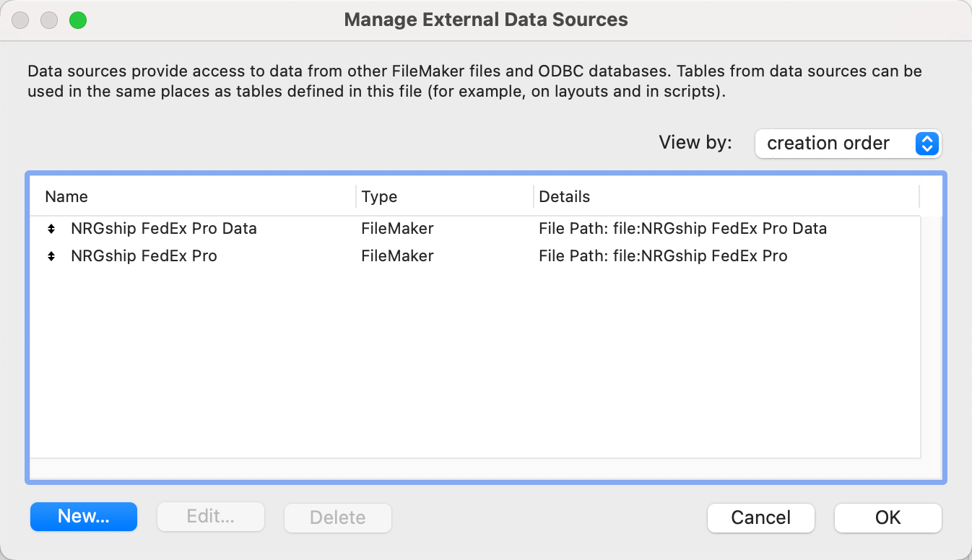Click reorder handle beside NRGship FedEx Pro Data
This screenshot has width=972, height=560.
(51, 229)
